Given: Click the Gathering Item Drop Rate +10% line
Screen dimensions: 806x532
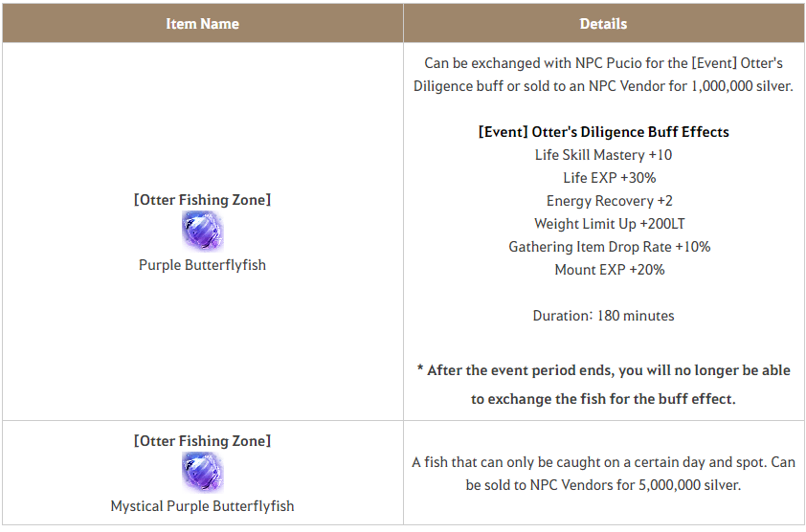Looking at the screenshot, I should click(x=610, y=247).
